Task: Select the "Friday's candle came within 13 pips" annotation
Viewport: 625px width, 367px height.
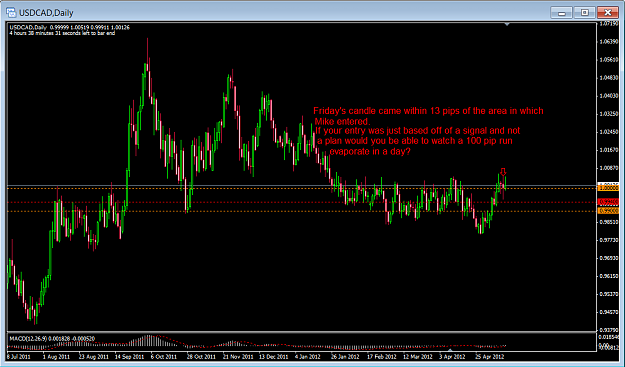Action: (x=428, y=111)
